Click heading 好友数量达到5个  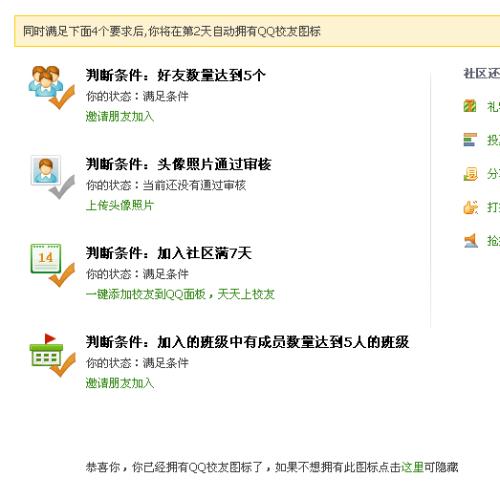point(211,75)
